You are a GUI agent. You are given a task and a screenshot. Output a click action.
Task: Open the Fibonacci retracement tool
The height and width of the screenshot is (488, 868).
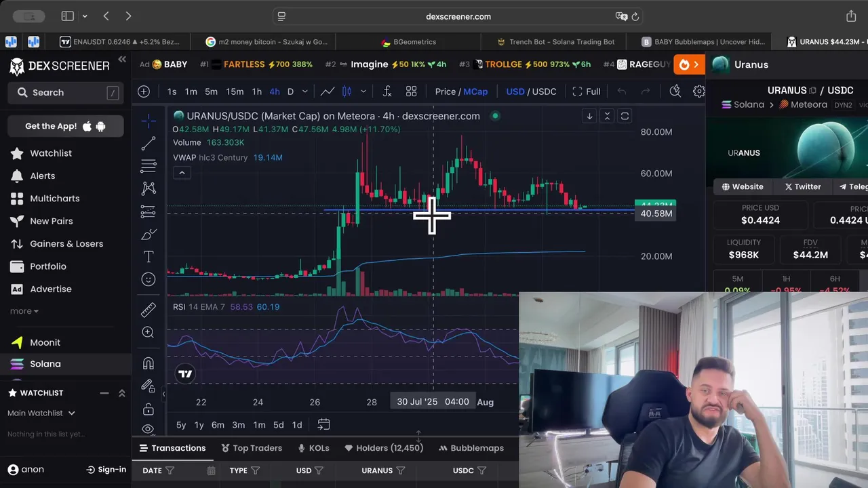tap(148, 166)
